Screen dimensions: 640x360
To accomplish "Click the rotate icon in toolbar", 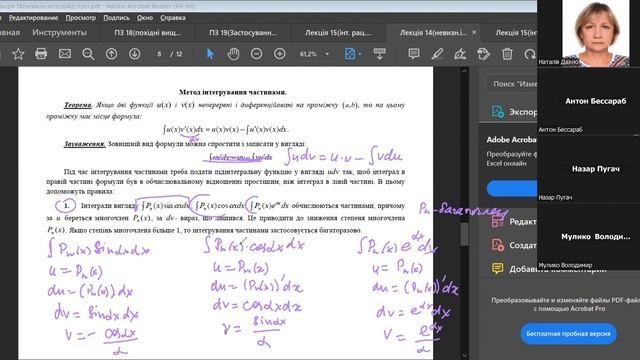I will coord(530,54).
